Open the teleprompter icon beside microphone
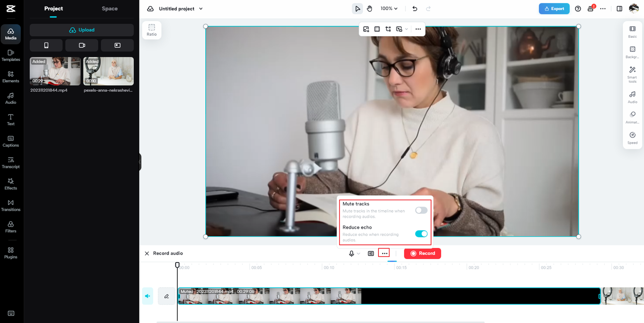This screenshot has height=323, width=644. (x=371, y=253)
